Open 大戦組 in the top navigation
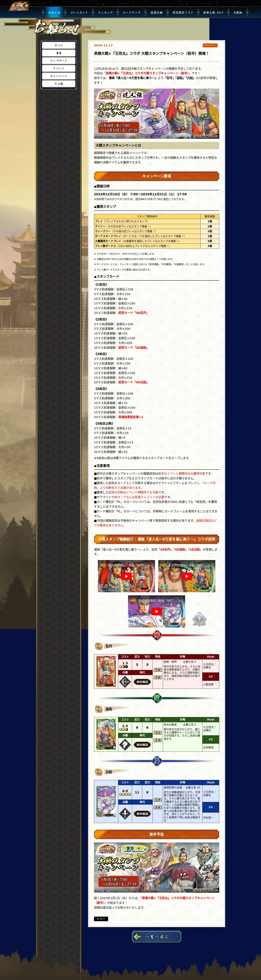Screen dimensions: 261x980 pos(238,13)
